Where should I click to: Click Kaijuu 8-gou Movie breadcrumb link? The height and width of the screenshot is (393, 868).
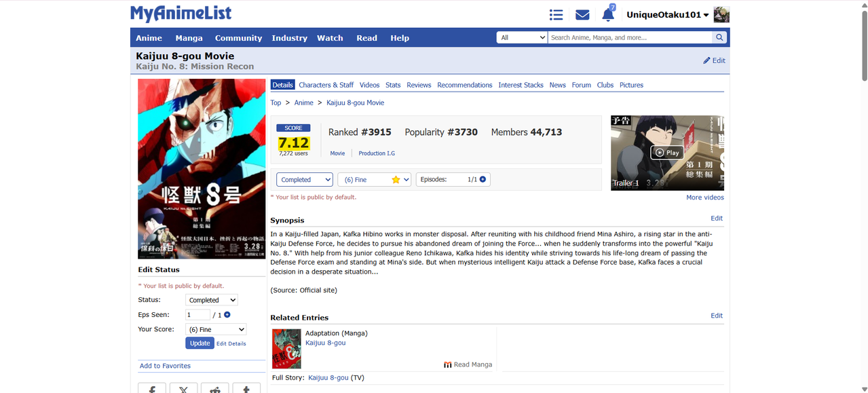tap(355, 102)
